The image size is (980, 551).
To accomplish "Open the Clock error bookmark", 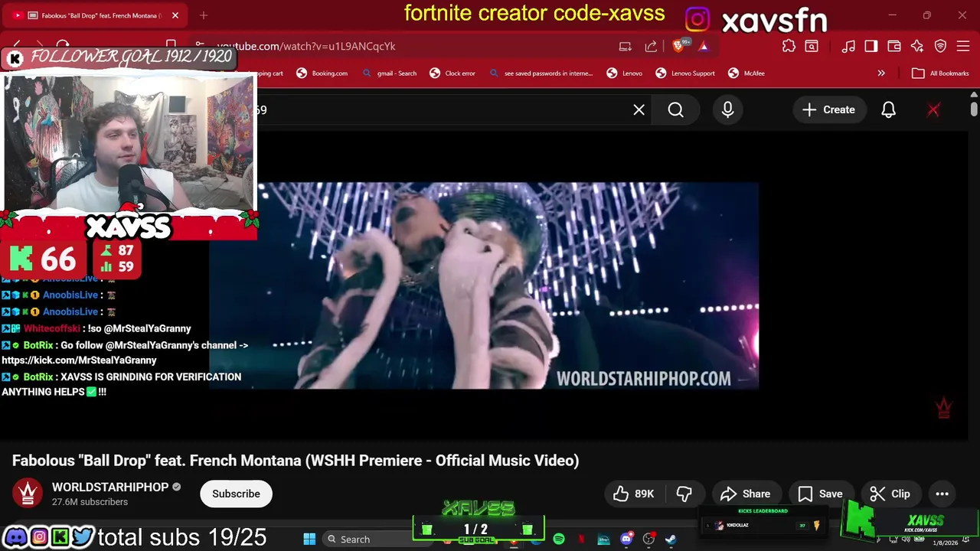I will pos(452,73).
